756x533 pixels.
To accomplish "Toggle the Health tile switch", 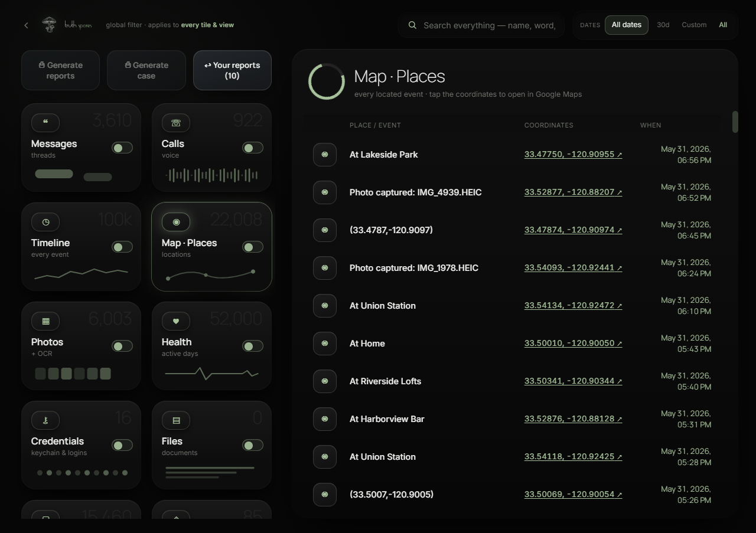I will click(253, 346).
